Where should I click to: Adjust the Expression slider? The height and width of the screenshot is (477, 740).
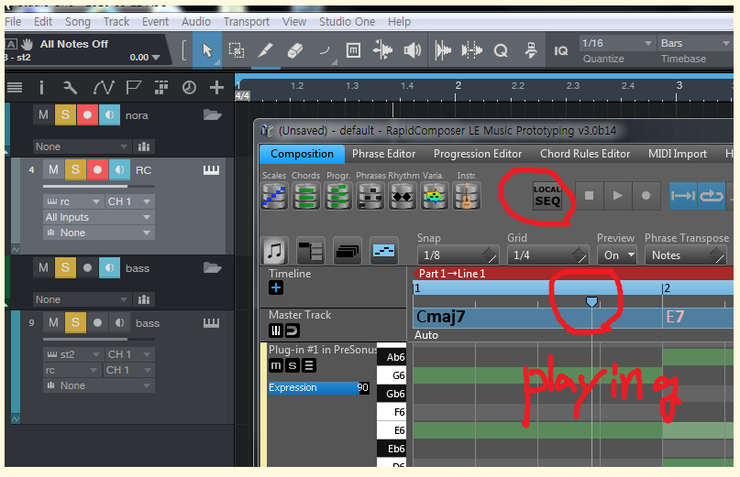pyautogui.click(x=319, y=388)
